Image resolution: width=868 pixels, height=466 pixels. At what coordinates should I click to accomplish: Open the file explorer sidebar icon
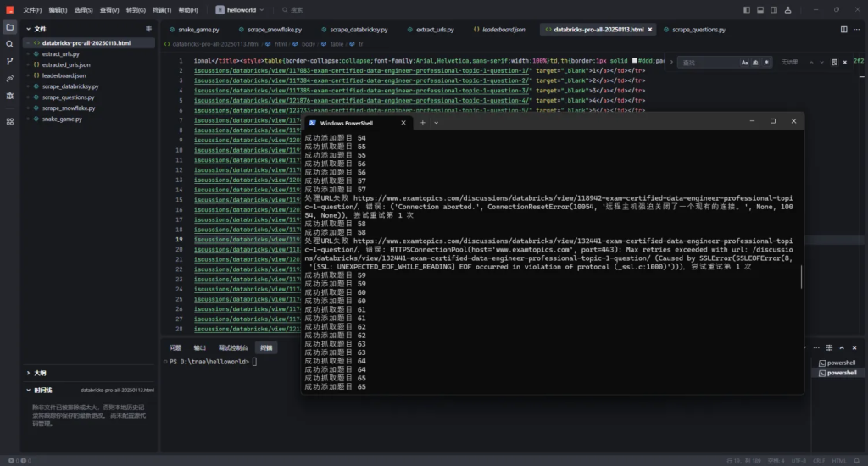click(x=9, y=27)
